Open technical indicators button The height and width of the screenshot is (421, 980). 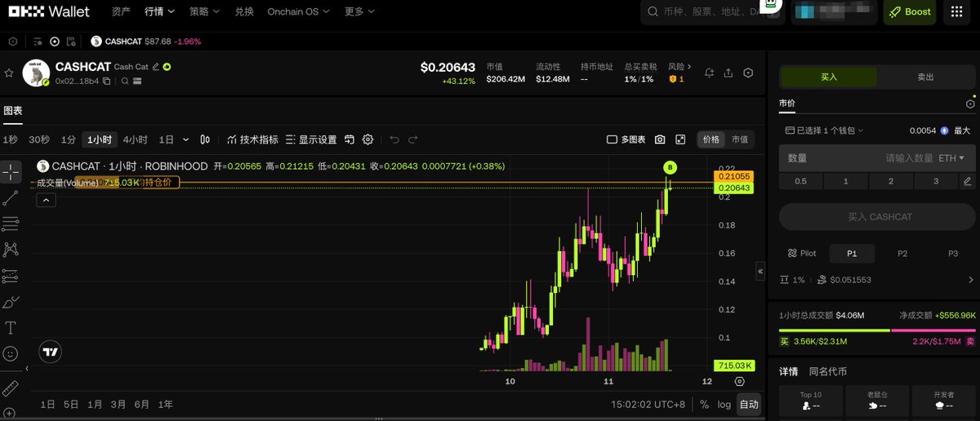point(252,140)
